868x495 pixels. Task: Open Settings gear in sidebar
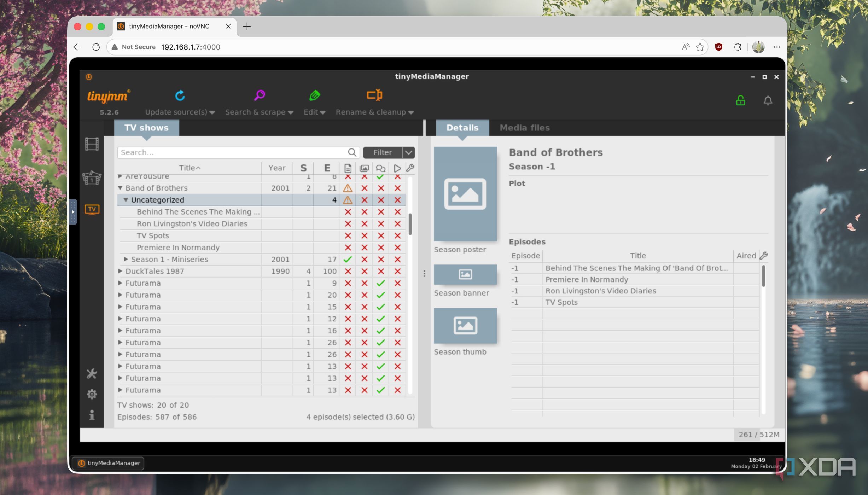click(92, 394)
